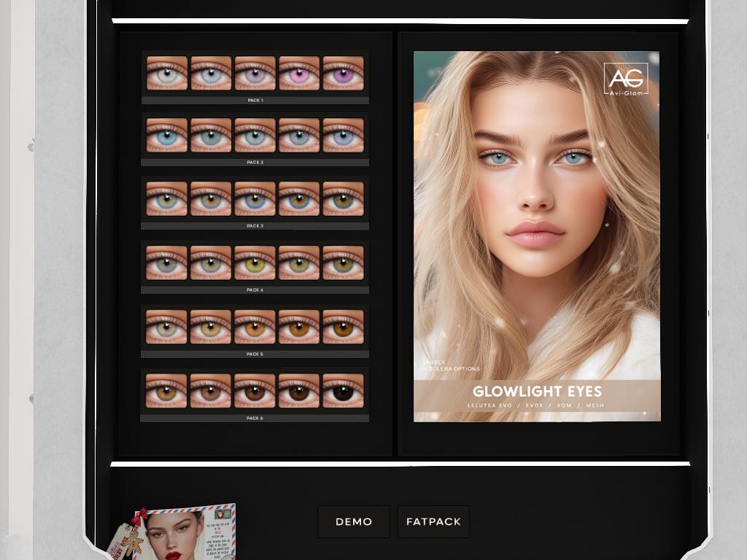The image size is (747, 560).
Task: Choose the gray first eye in Pack 4
Action: tap(167, 263)
